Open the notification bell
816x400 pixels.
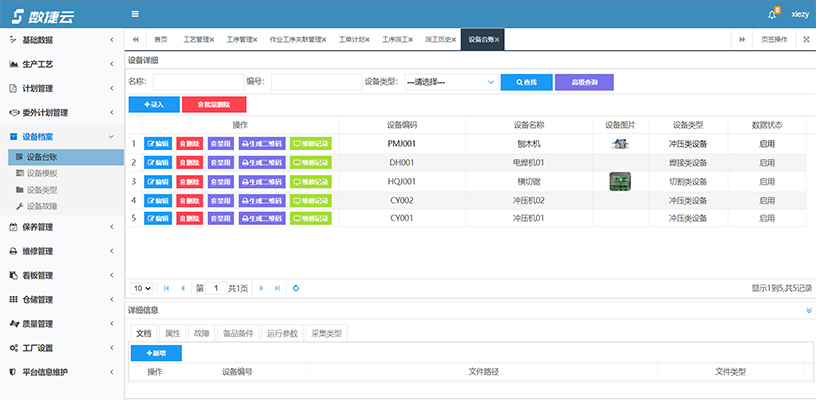point(772,14)
